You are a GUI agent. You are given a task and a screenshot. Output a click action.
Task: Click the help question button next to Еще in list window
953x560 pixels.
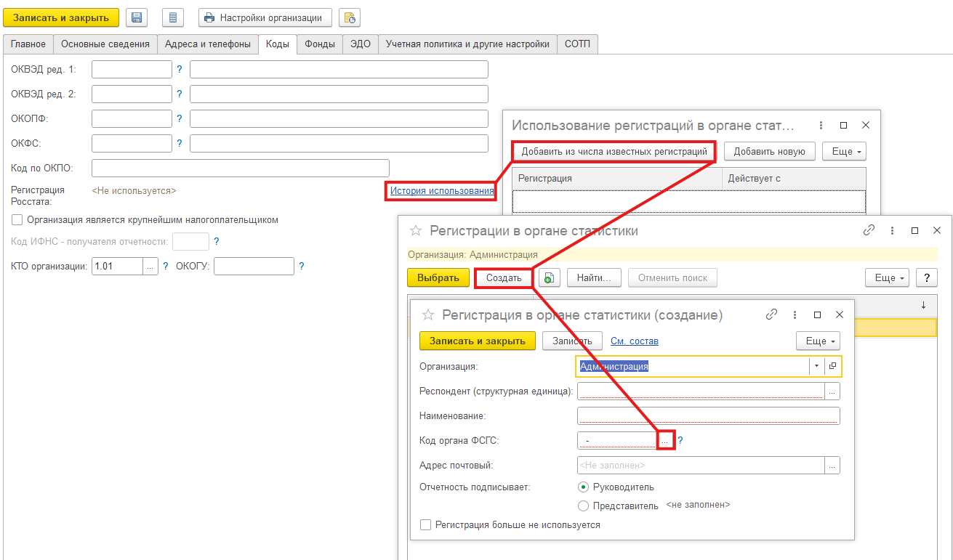(x=926, y=277)
